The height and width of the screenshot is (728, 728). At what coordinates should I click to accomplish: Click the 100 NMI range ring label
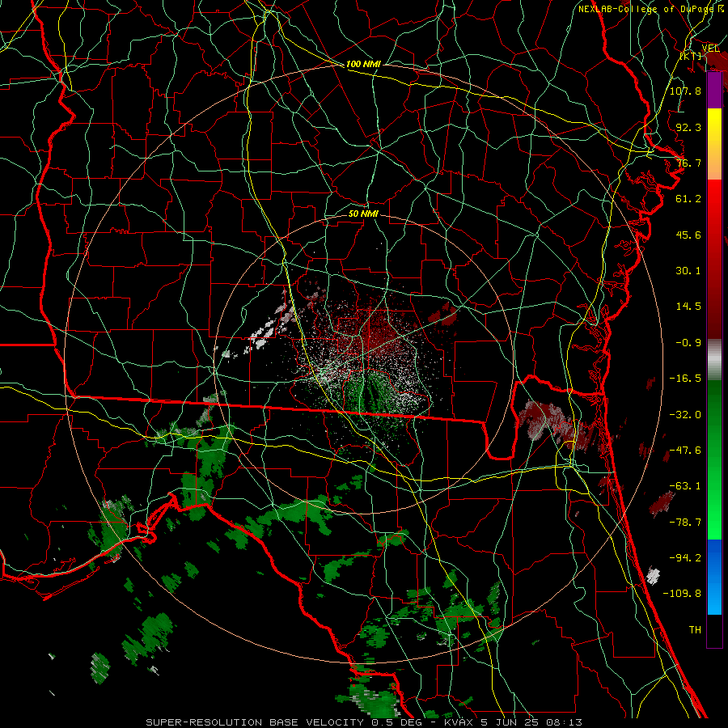(x=363, y=64)
